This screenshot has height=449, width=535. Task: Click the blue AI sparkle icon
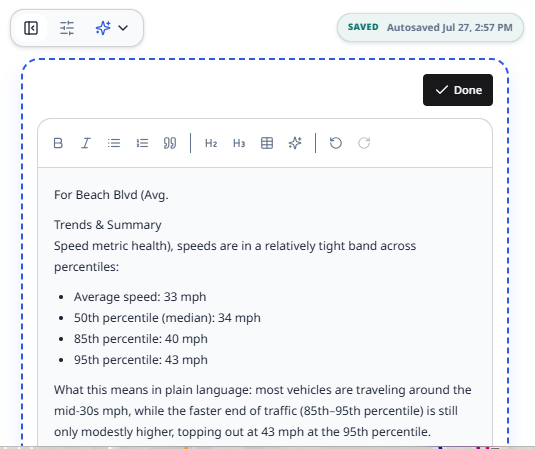pyautogui.click(x=103, y=28)
